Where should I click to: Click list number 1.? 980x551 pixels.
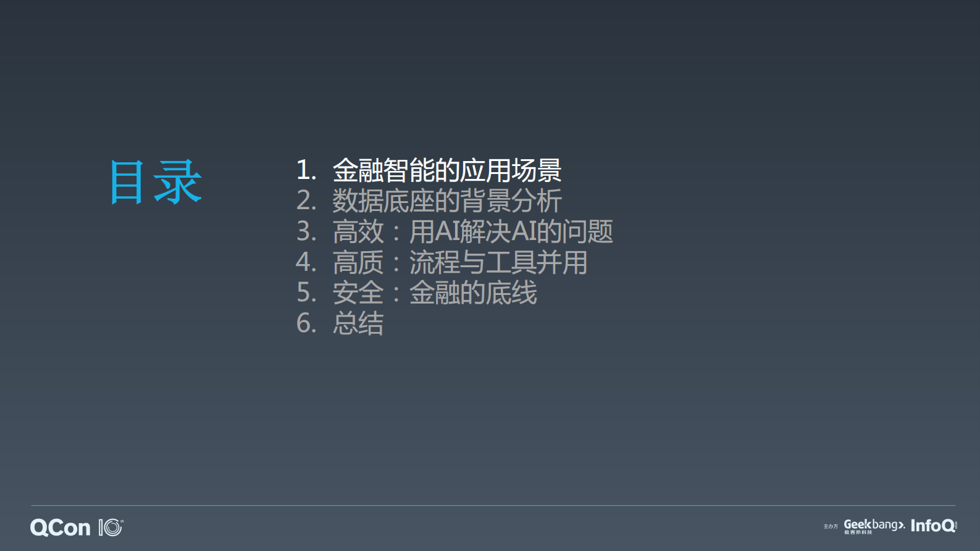click(x=306, y=170)
